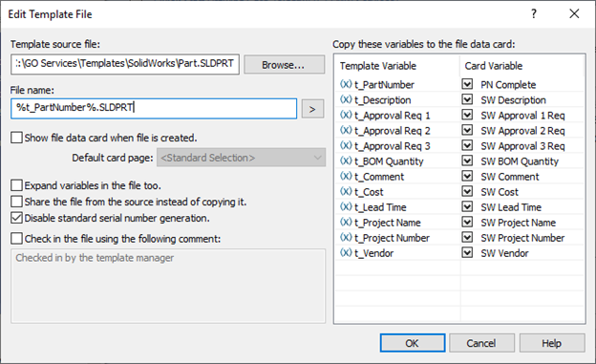Screen dimensions: 596x364
Task: Click the SW Lead Time card variable text
Action: click(511, 207)
